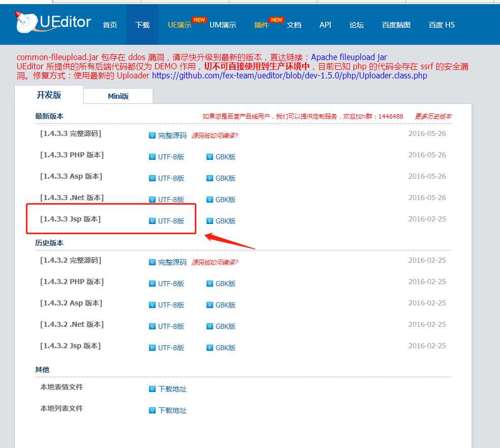The image size is (500, 448).
Task: Click download icon beside 1.4.3.3 PHP UTF-8版
Action: (152, 157)
